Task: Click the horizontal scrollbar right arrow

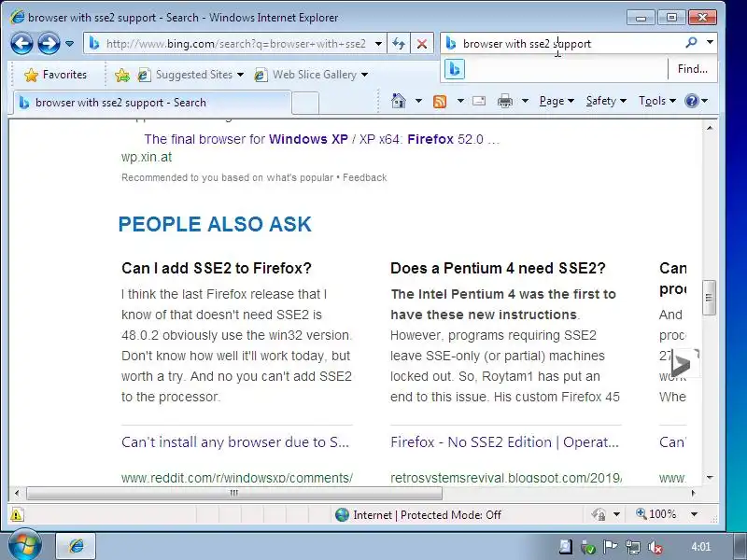Action: pos(693,493)
